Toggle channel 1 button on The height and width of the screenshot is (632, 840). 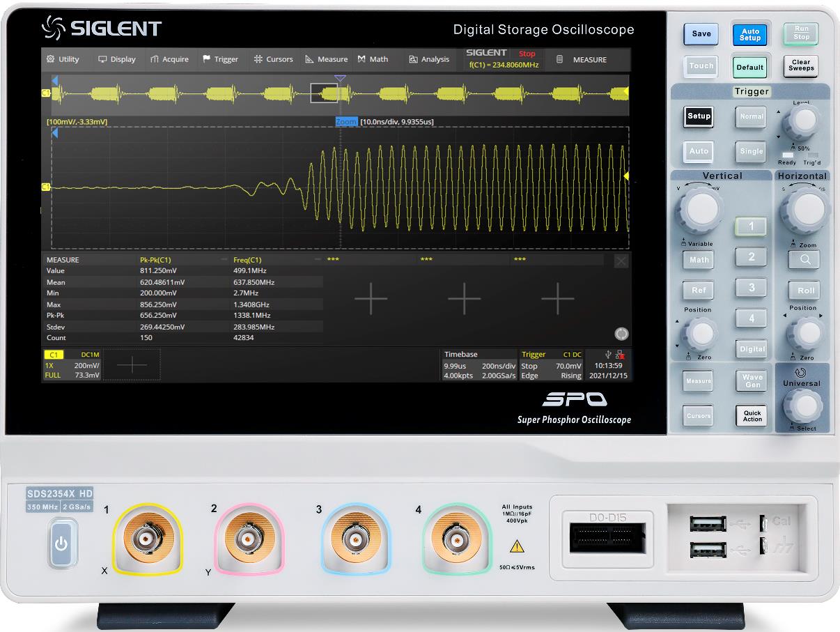tap(751, 226)
